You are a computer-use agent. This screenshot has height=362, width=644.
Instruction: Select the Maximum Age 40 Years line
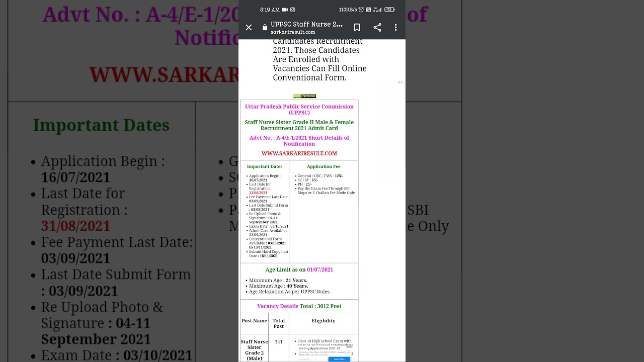[278, 286]
